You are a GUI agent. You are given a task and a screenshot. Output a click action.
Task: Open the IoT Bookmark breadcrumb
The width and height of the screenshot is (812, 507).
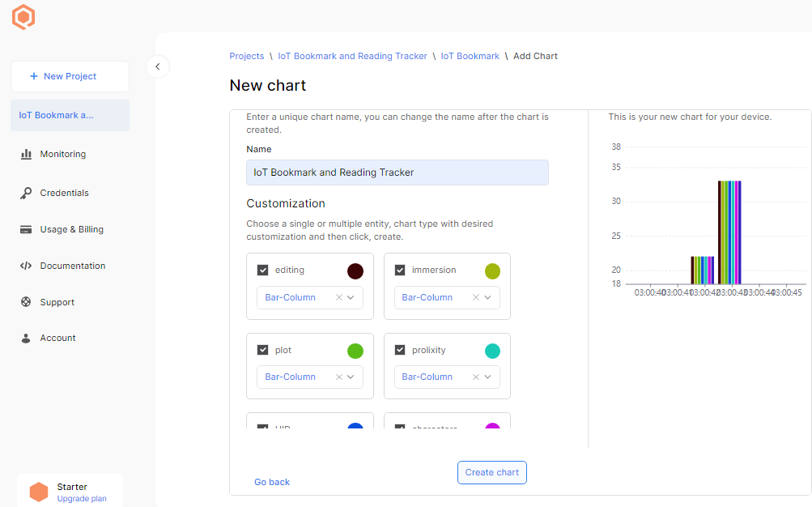(470, 56)
